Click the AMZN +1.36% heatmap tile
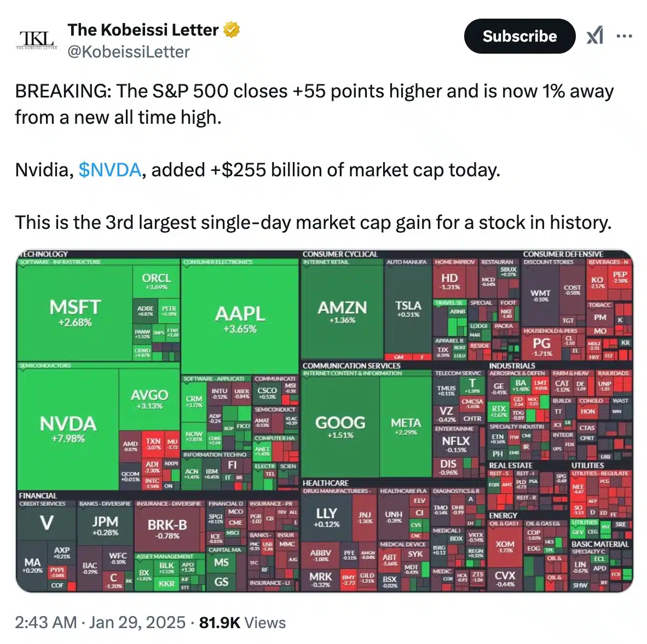647x644 pixels. point(342,311)
